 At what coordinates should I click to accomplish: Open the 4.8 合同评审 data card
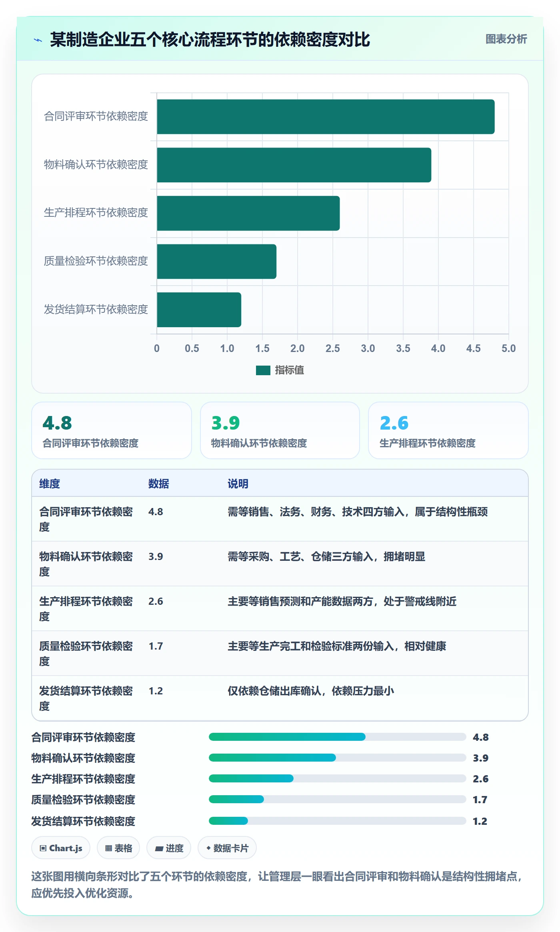click(x=112, y=430)
